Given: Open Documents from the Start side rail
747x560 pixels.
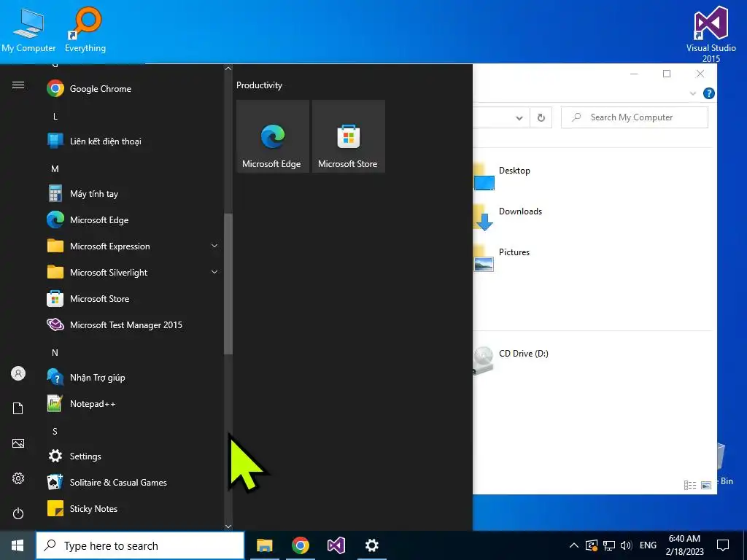Looking at the screenshot, I should tap(18, 408).
